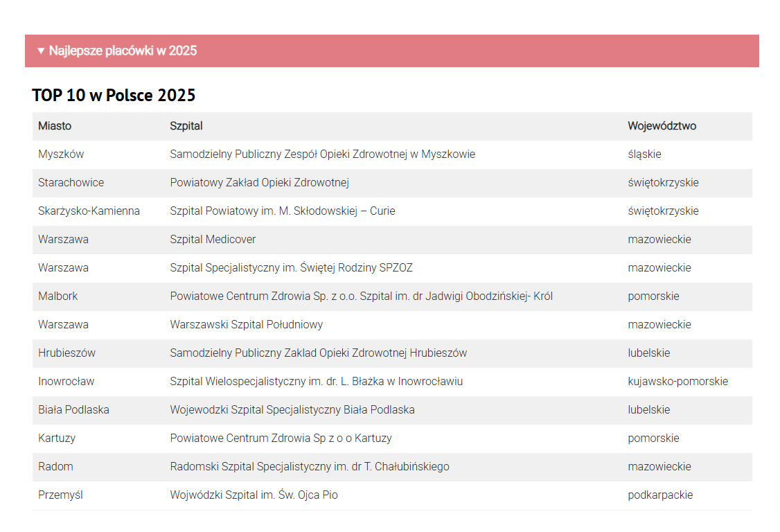Select Wojewodzki Szpital Specjalistyczny Biała Podlaska
Screen dimensions: 780x532
click(292, 410)
